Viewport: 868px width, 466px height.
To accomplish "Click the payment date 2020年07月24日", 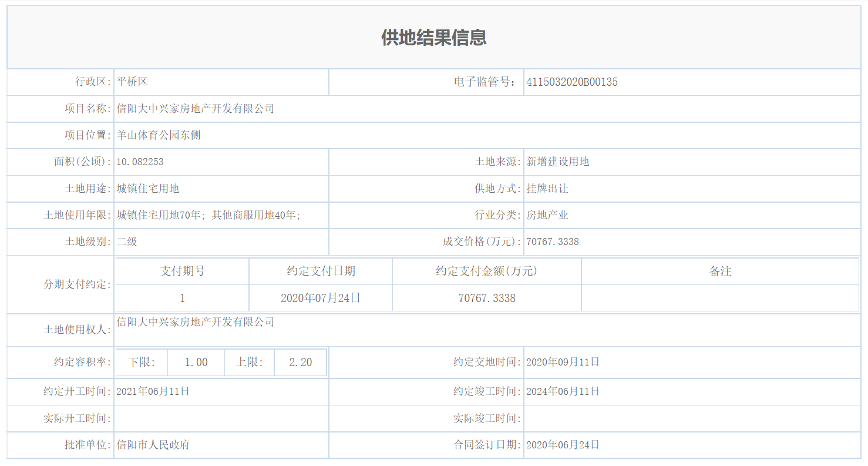I will pos(321,299).
